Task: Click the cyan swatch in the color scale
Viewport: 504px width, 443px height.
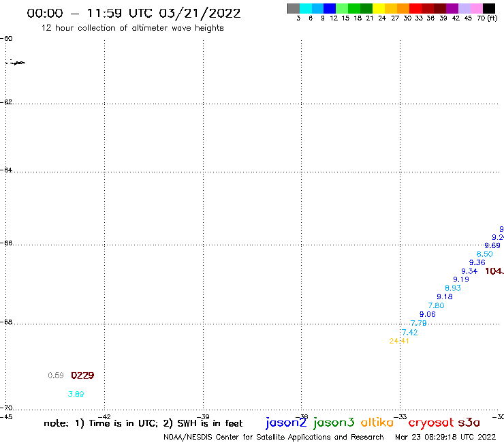Action: point(306,8)
